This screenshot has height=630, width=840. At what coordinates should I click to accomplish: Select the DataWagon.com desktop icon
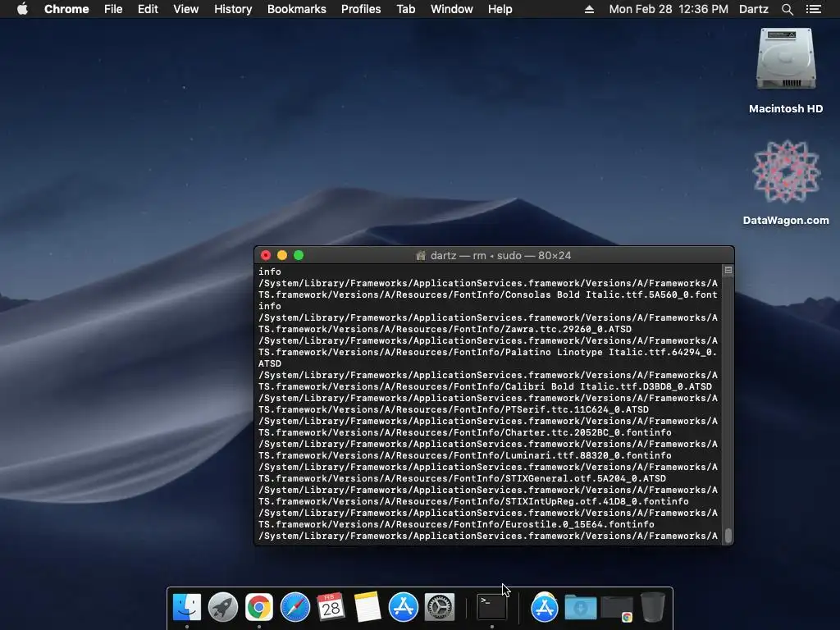[786, 171]
